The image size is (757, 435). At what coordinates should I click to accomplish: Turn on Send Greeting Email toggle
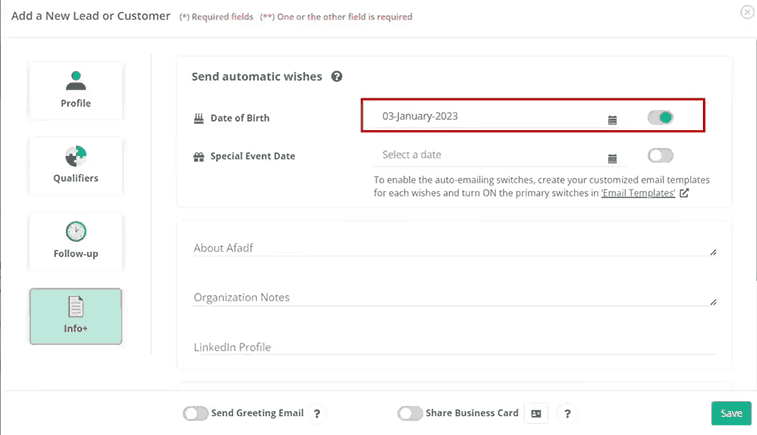click(195, 413)
